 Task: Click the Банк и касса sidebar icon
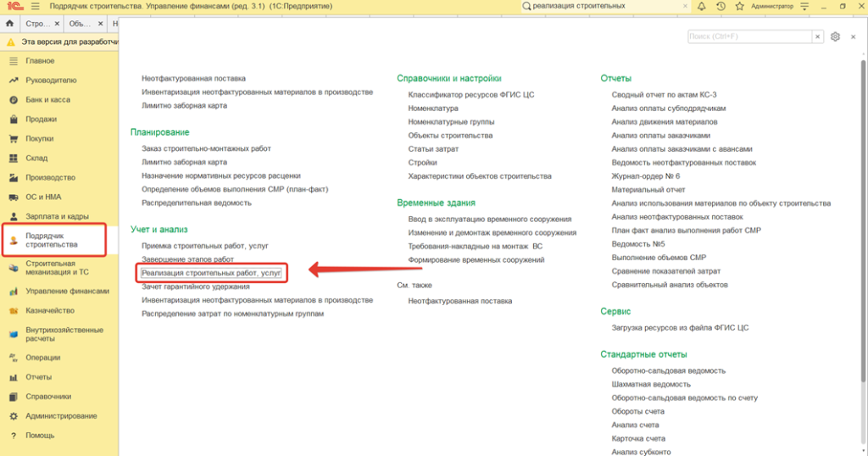13,100
